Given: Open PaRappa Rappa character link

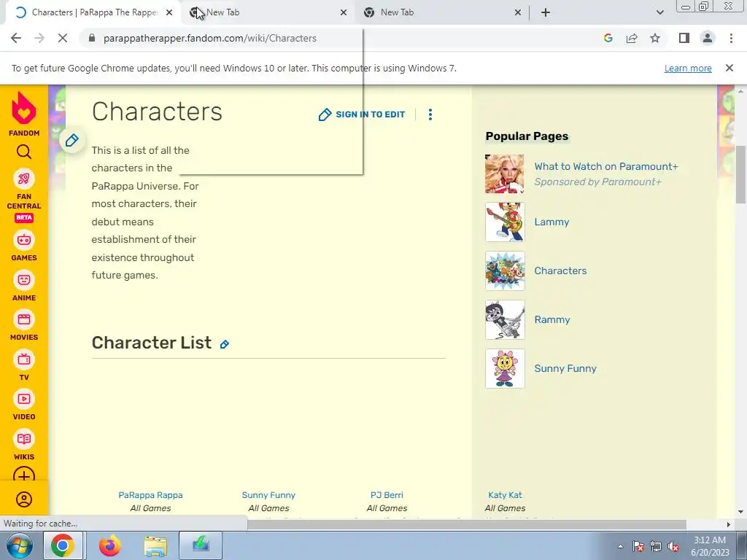Looking at the screenshot, I should pyautogui.click(x=150, y=495).
